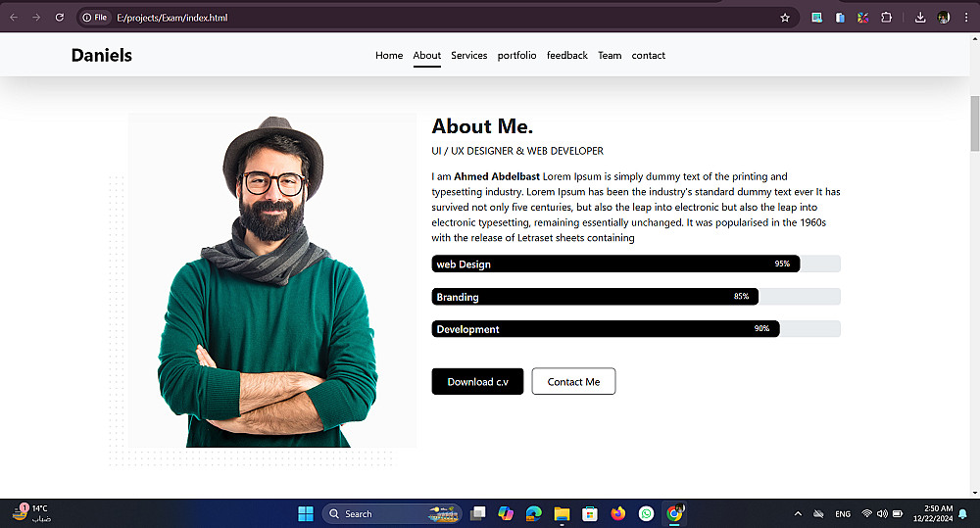This screenshot has width=980, height=528.
Task: Switch the ENG input language indicator
Action: coord(843,513)
